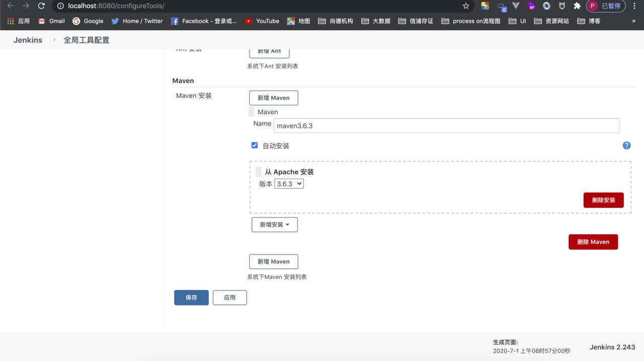The image size is (644, 361).
Task: Click the red 删除安装 button
Action: coord(603,200)
